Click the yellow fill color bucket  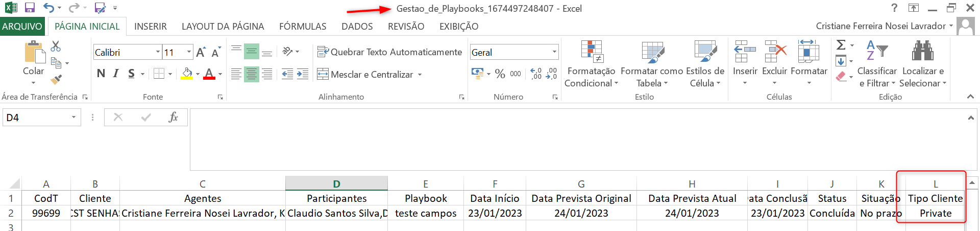[x=187, y=74]
